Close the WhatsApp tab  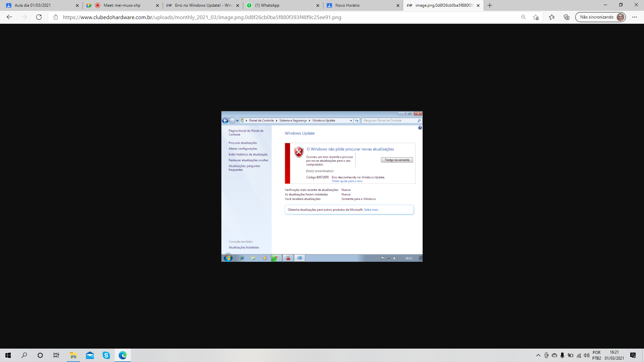click(x=318, y=5)
